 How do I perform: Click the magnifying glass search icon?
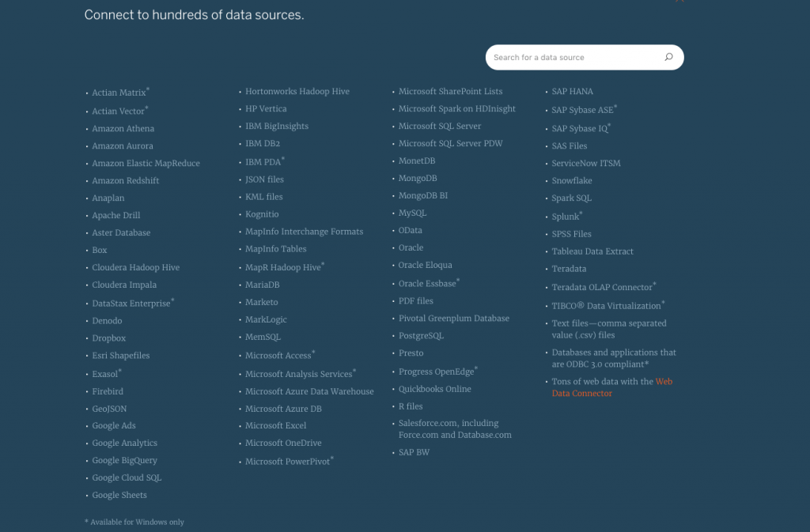pyautogui.click(x=668, y=57)
